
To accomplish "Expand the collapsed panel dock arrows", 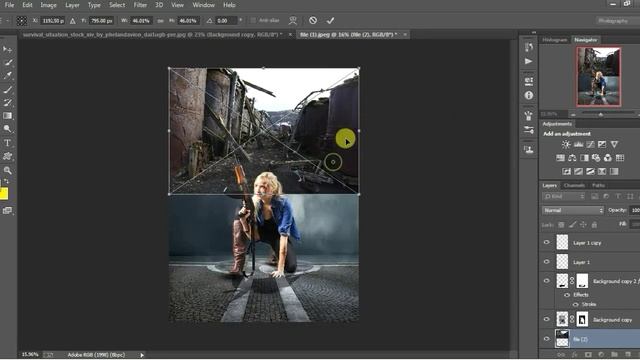I will pyautogui.click(x=533, y=32).
